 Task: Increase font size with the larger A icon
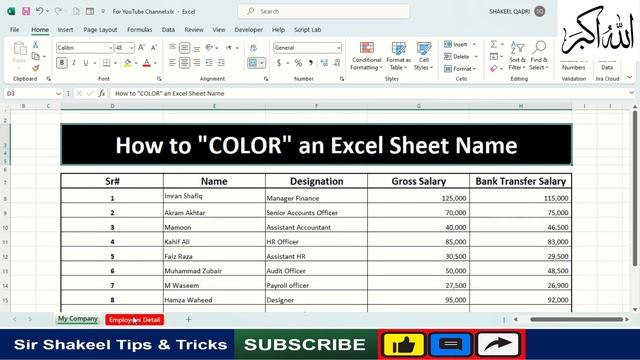point(142,48)
